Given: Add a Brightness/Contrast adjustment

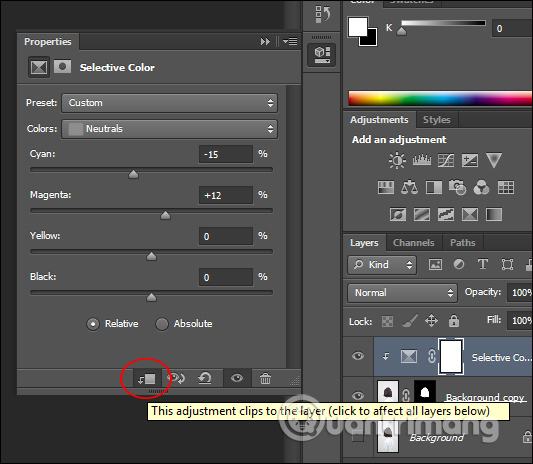Looking at the screenshot, I should coord(397,160).
